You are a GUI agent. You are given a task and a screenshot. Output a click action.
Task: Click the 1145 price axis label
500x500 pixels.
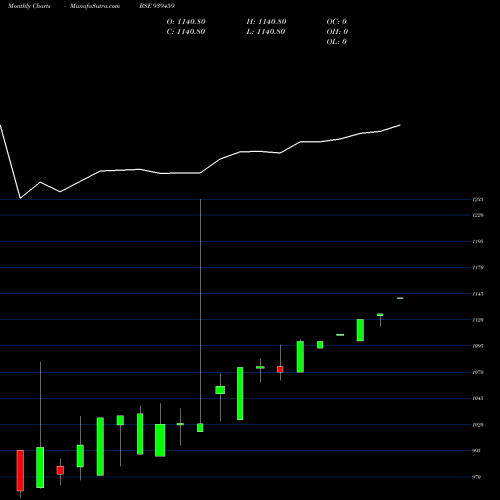(x=478, y=294)
